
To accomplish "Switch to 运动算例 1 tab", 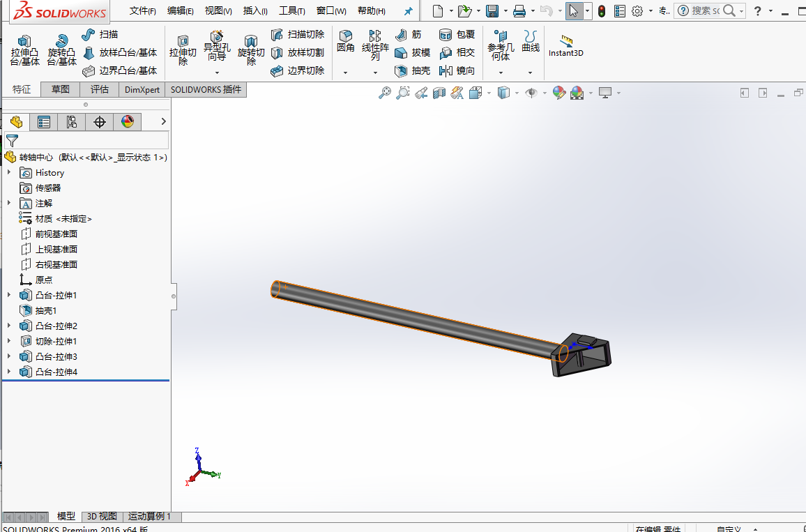I will (x=149, y=516).
